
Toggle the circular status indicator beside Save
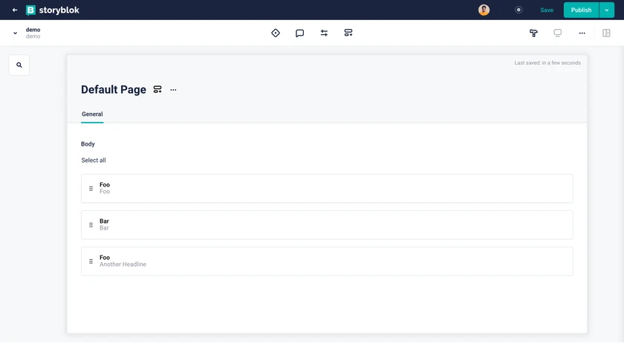coord(519,10)
